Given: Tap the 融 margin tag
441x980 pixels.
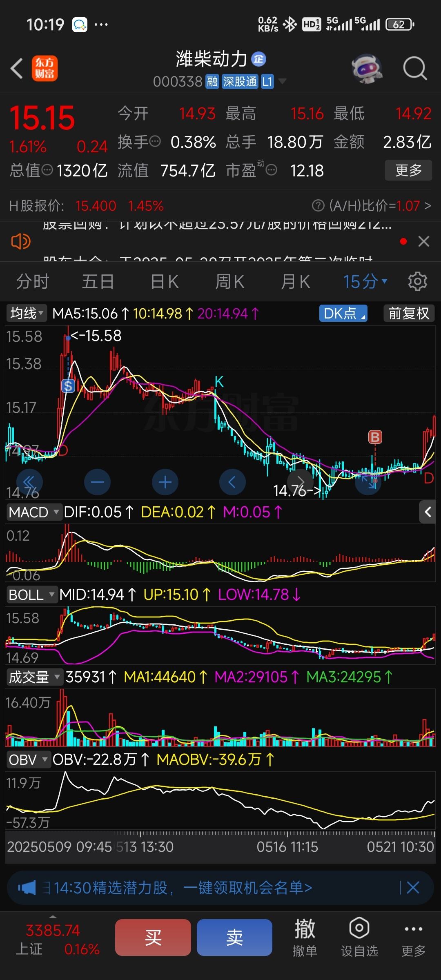Looking at the screenshot, I should [x=212, y=82].
